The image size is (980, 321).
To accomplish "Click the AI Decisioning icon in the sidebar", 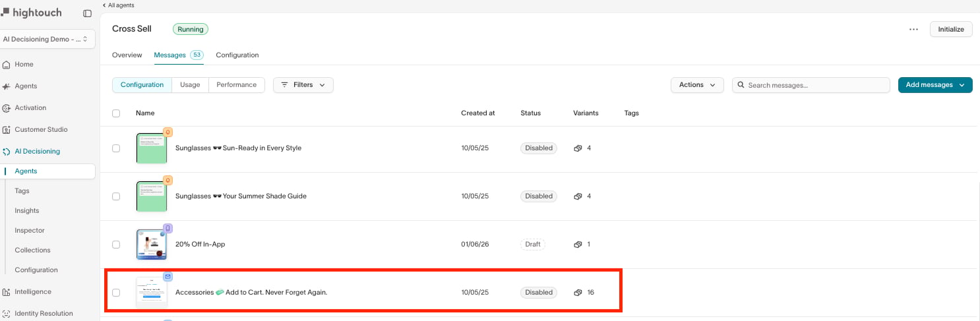I will (x=6, y=152).
